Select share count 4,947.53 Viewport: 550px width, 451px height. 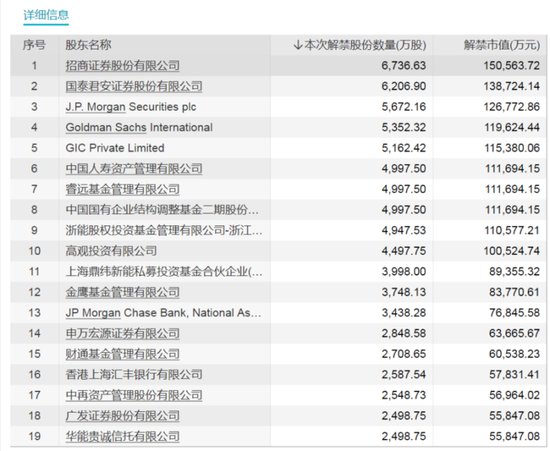[x=404, y=230]
